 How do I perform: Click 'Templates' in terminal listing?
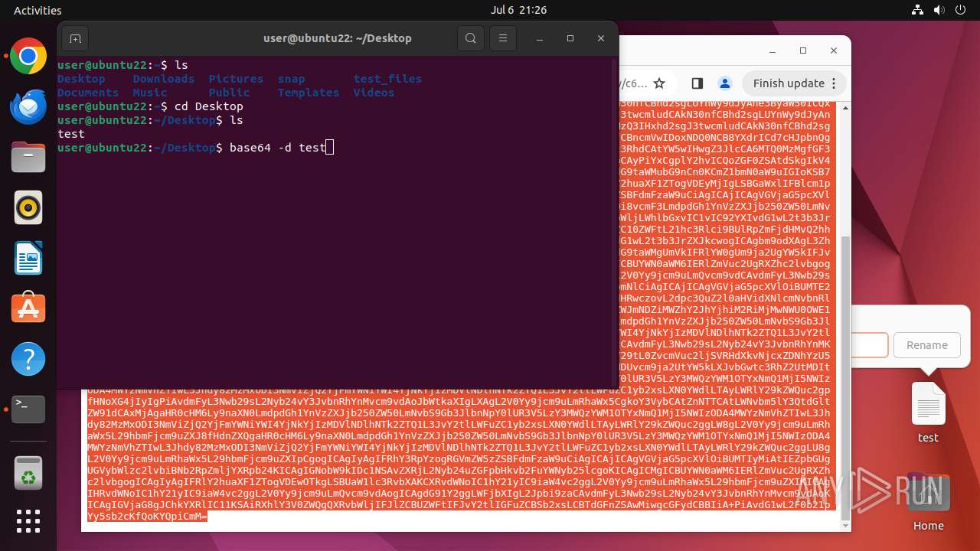(x=309, y=93)
